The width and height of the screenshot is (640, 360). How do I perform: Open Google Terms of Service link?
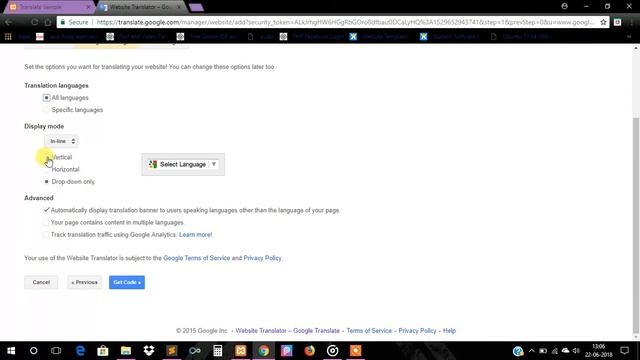coord(197,258)
